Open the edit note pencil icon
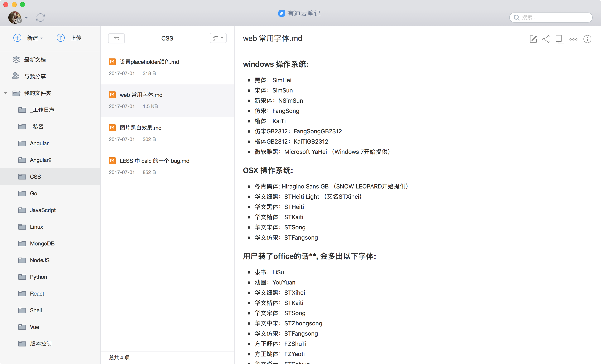601x364 pixels. 533,39
